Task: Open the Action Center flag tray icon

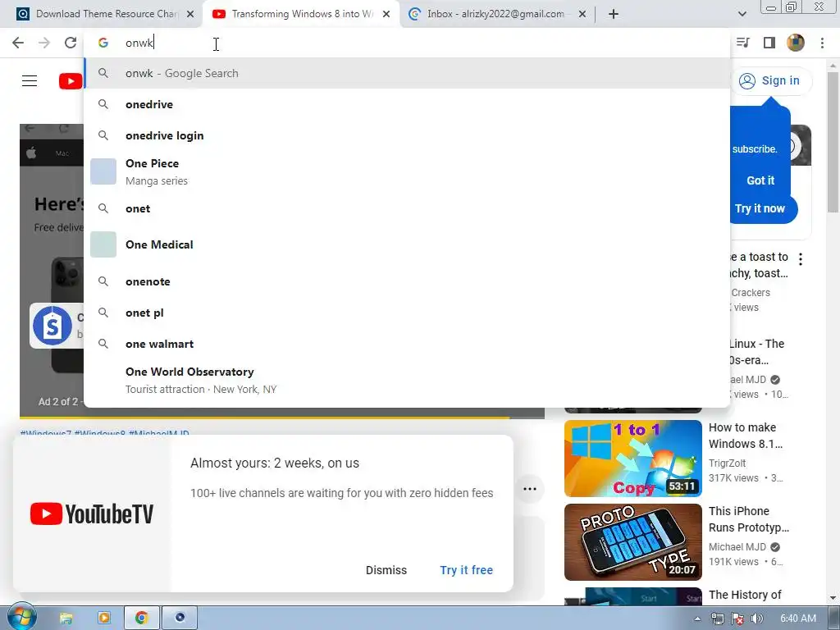Action: [737, 619]
